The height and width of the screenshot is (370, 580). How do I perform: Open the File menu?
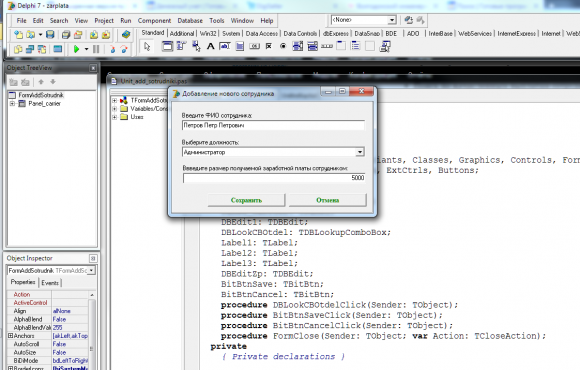[x=21, y=21]
